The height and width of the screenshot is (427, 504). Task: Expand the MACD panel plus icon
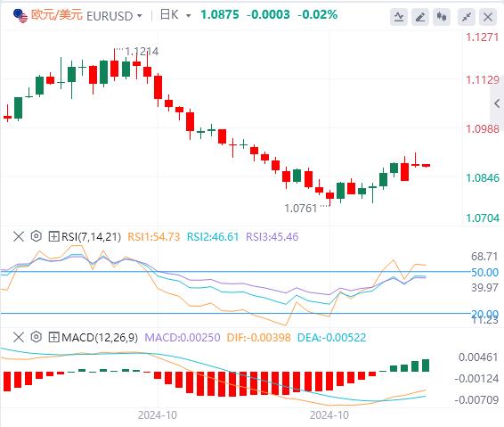coord(53,337)
